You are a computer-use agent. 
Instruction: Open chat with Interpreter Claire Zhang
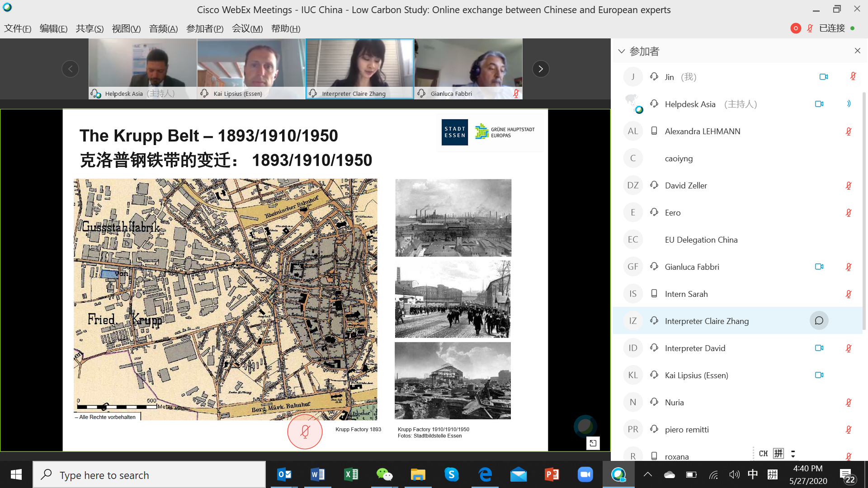point(819,321)
